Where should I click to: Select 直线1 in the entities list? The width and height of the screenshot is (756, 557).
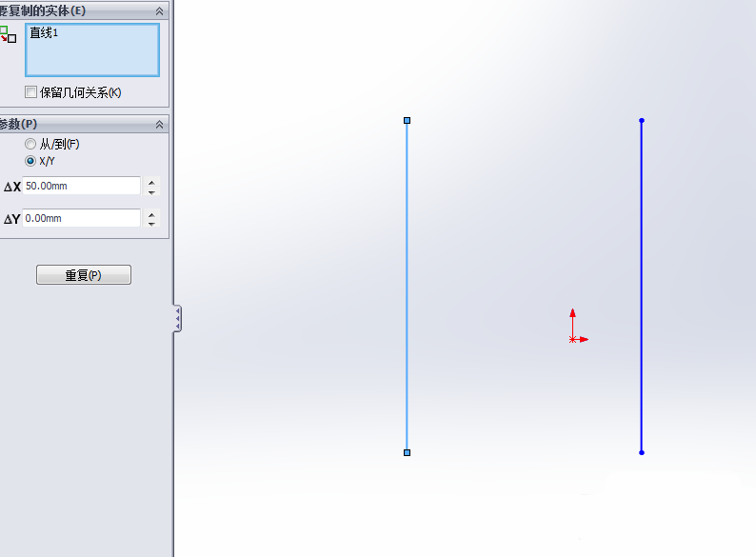[44, 32]
